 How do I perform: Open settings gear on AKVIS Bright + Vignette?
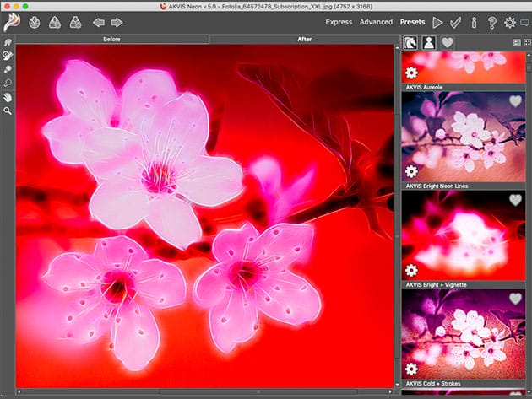click(x=411, y=270)
